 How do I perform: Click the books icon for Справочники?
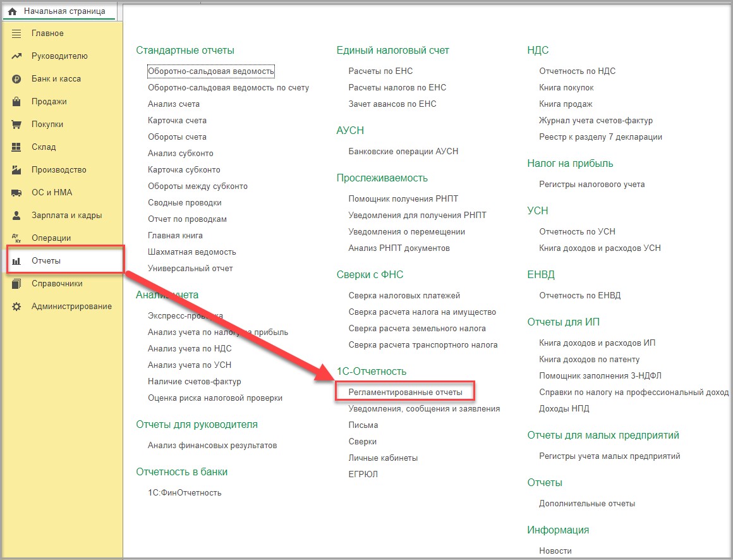[x=16, y=283]
